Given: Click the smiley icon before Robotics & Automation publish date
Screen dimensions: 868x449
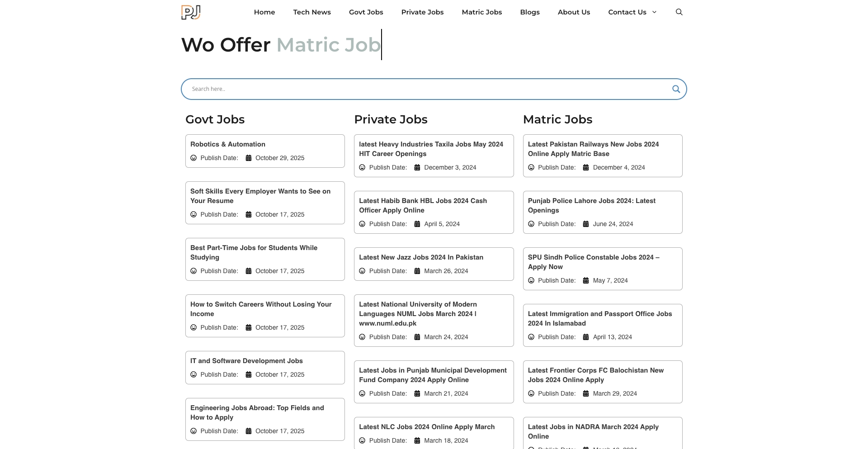Looking at the screenshot, I should click(193, 158).
